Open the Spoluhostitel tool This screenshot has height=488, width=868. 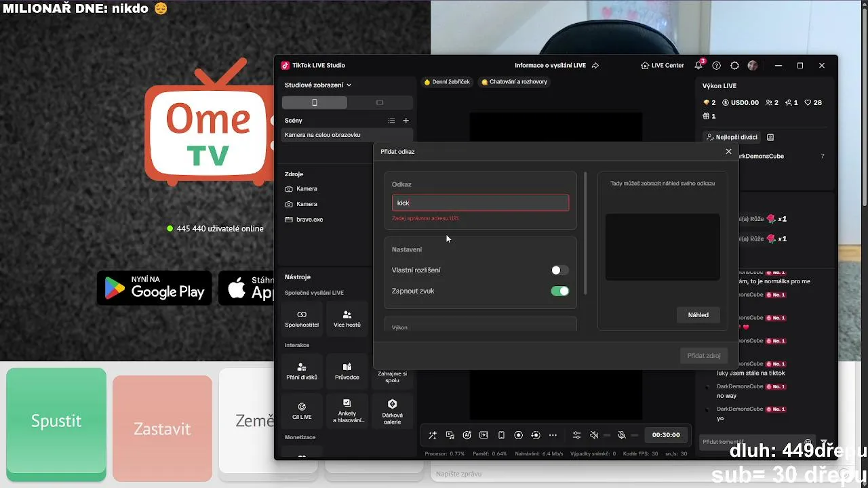(x=302, y=319)
